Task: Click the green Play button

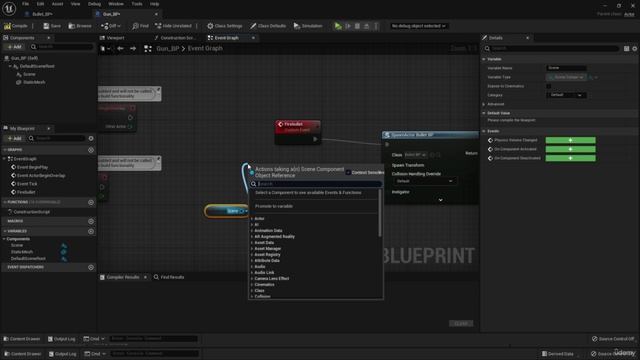Action: (x=338, y=26)
